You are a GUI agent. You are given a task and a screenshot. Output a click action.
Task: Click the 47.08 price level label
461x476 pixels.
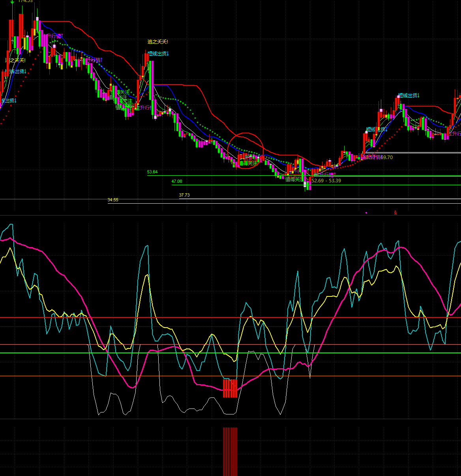[177, 182]
